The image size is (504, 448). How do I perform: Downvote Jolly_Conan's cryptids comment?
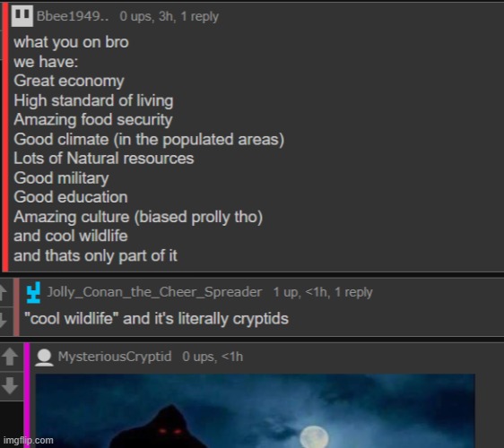point(4,320)
